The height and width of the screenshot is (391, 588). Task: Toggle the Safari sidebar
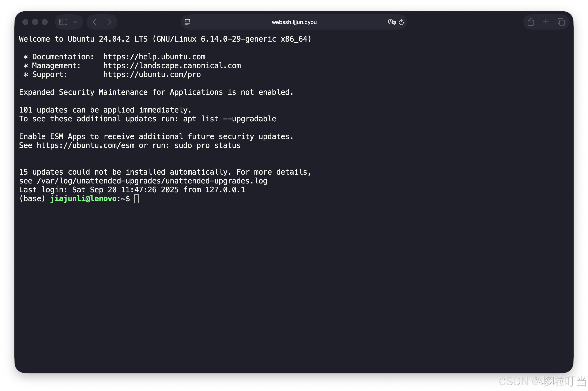(63, 22)
